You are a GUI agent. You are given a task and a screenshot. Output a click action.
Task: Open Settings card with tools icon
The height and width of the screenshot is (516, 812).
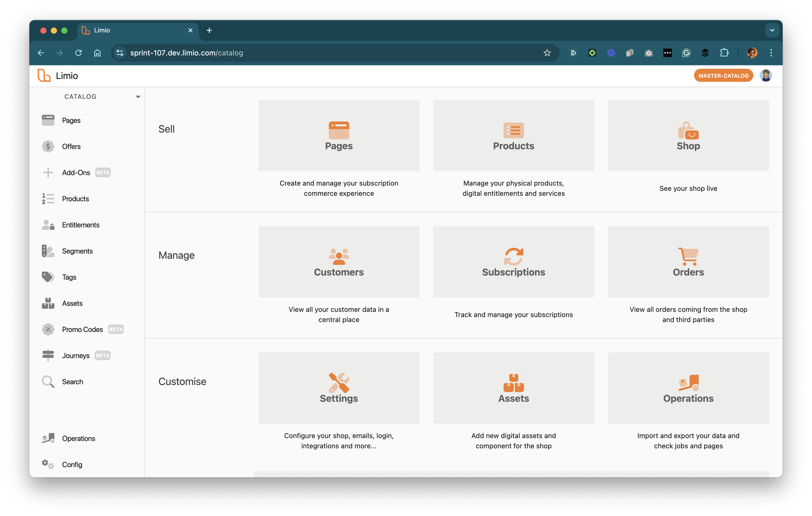(339, 388)
